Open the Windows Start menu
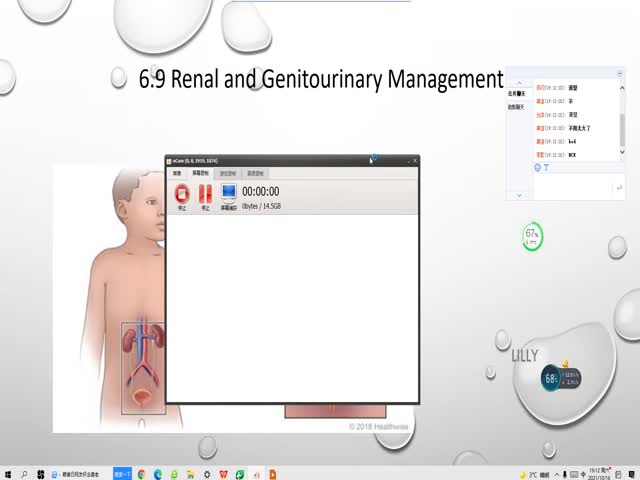640x480 pixels. click(8, 474)
